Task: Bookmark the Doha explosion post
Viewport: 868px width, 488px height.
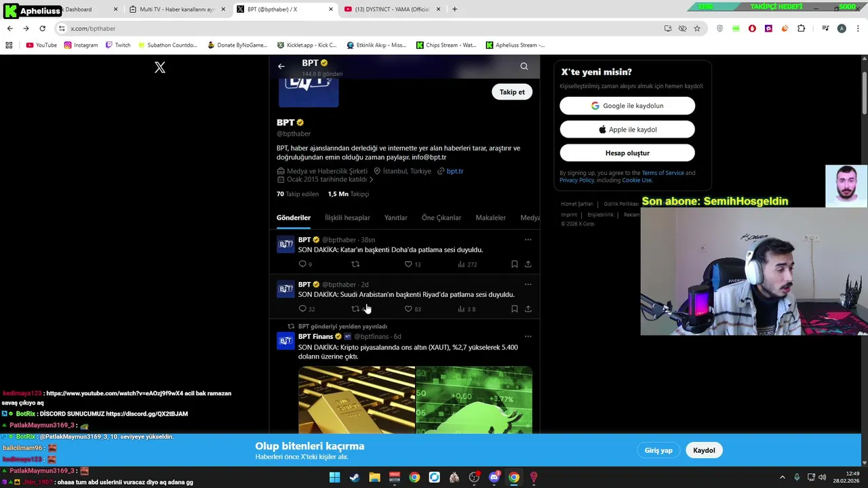Action: (515, 264)
